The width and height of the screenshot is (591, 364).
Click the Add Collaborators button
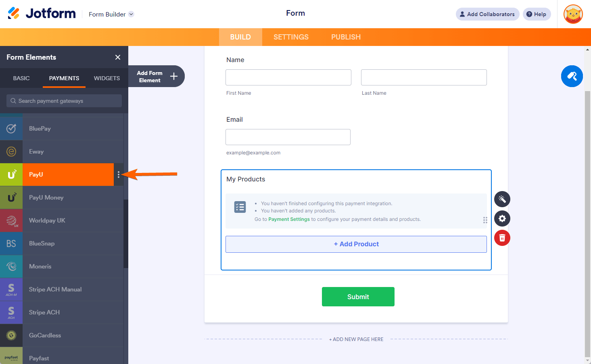click(x=487, y=14)
